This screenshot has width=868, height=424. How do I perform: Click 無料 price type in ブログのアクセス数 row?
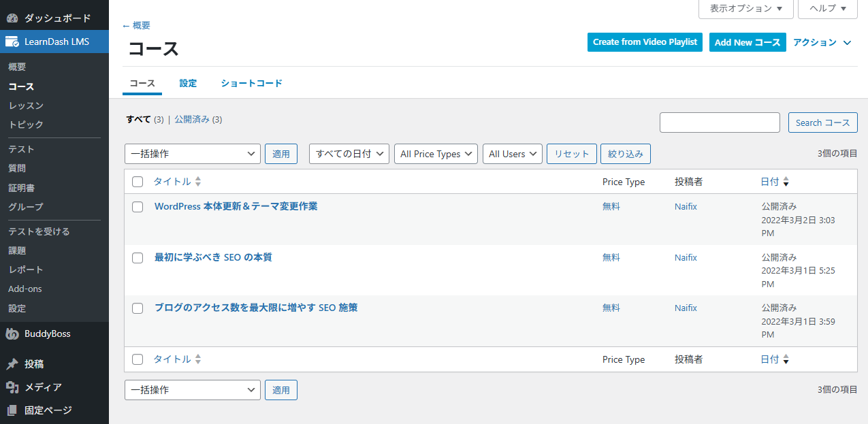click(x=611, y=308)
